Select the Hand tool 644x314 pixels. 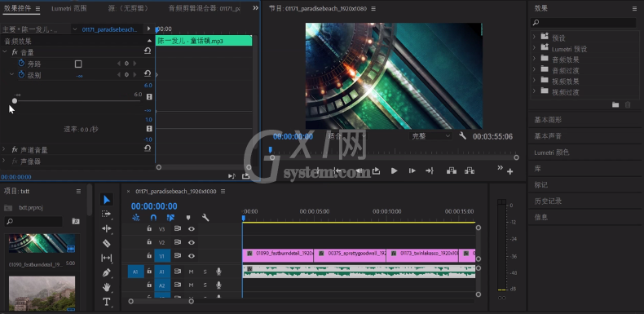106,287
